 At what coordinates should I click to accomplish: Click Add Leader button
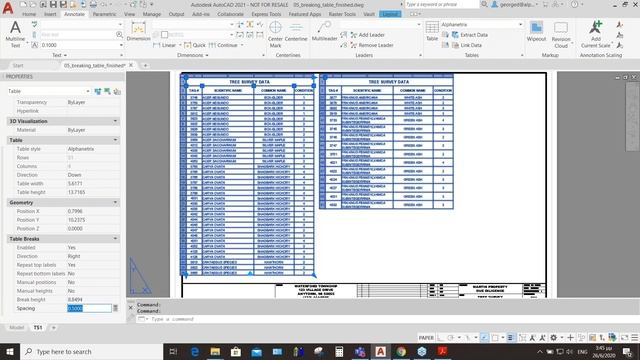(367, 35)
